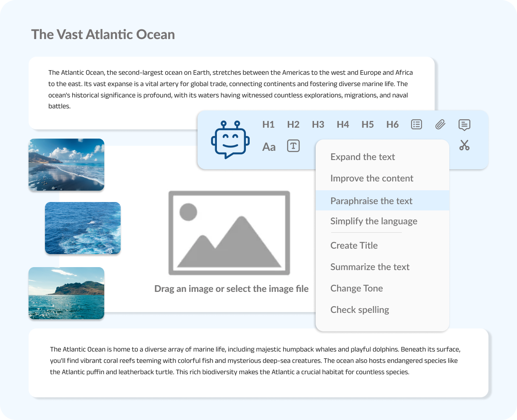This screenshot has height=420, width=517.
Task: Set the text to H3 heading
Action: [318, 124]
